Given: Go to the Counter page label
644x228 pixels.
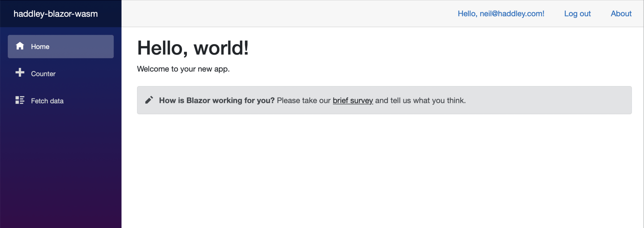Looking at the screenshot, I should [x=43, y=74].
